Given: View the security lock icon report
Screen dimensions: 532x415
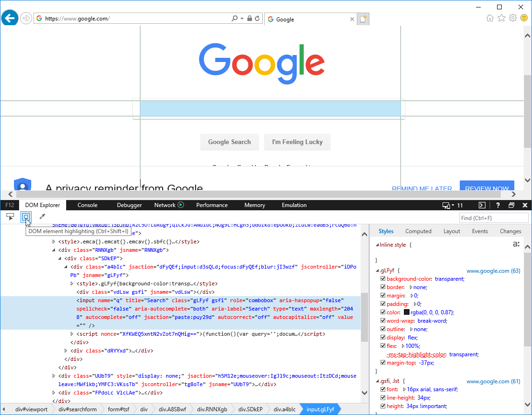Looking at the screenshot, I should click(x=249, y=18).
